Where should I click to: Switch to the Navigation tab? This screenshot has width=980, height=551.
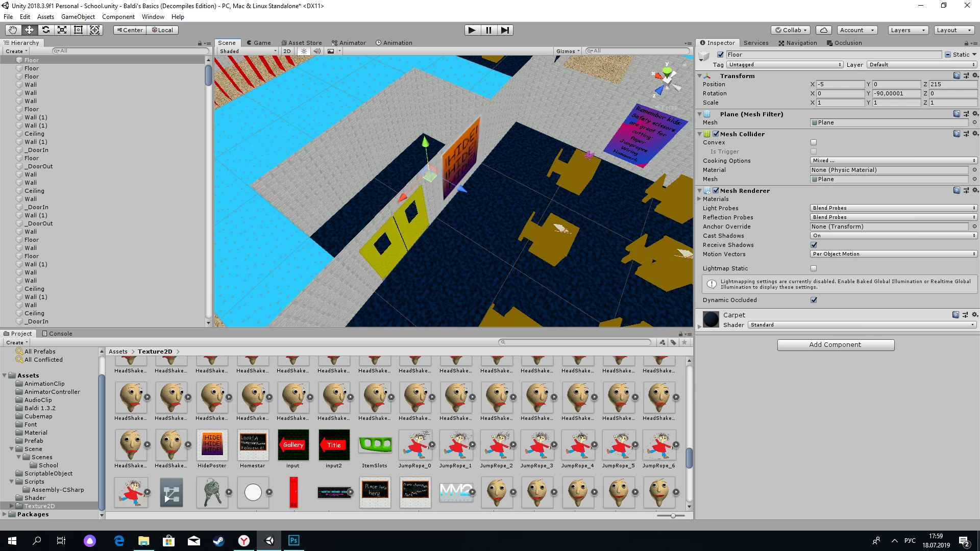point(798,43)
